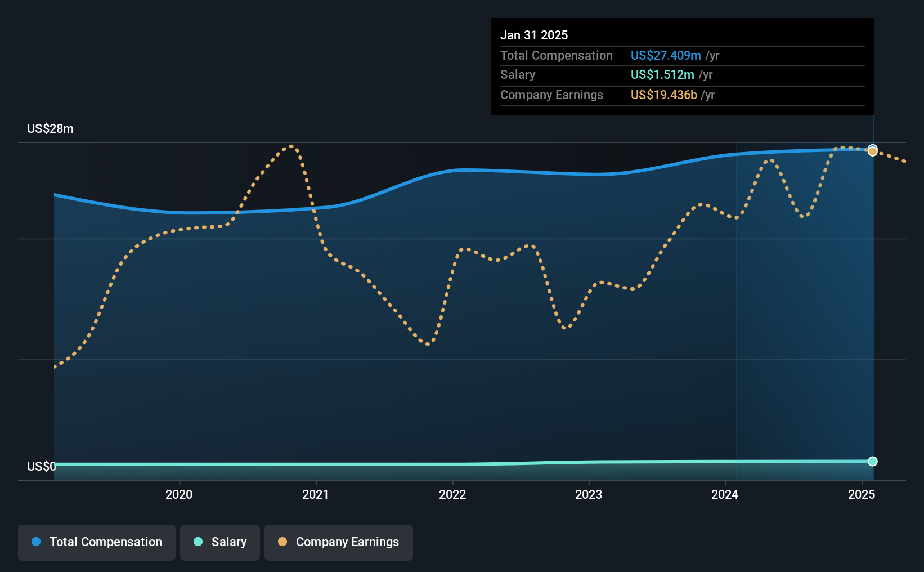Screen dimensions: 924x572
Task: Click the 2022 x-axis label
Action: coord(452,494)
